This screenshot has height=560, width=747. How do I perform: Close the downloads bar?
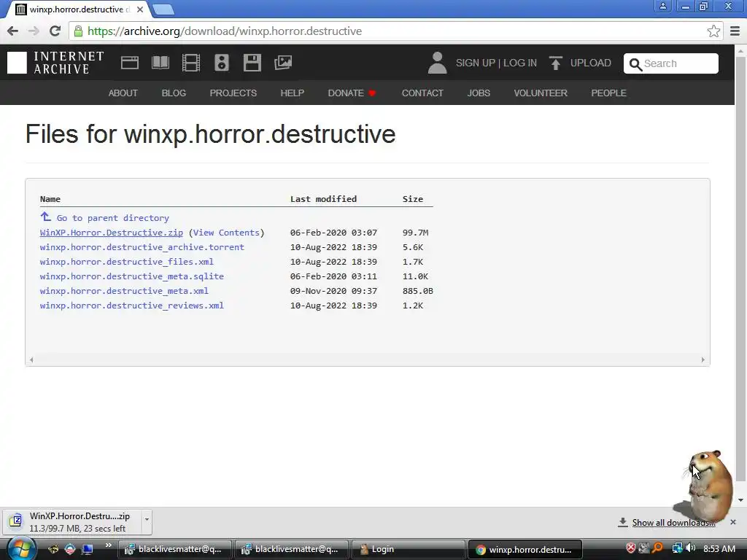733,522
